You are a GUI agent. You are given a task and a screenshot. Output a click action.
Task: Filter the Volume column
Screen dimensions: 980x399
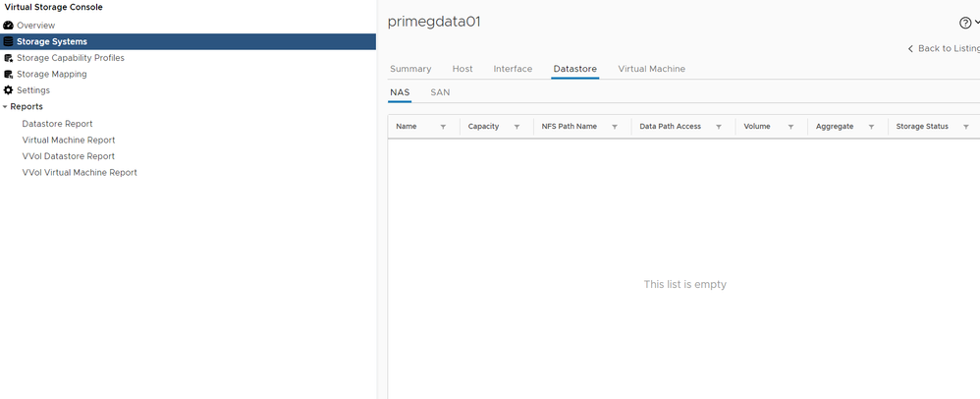point(790,127)
